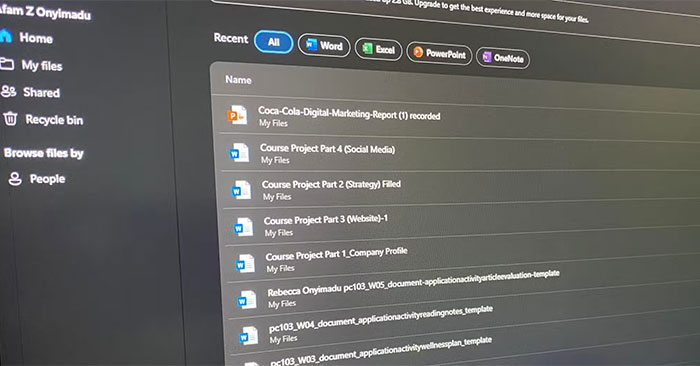
Task: Click PowerPoint file icon for Coca-Cola report
Action: 237,115
